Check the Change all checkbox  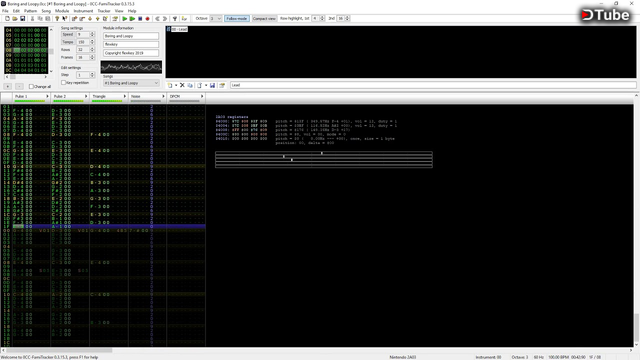[x=31, y=87]
